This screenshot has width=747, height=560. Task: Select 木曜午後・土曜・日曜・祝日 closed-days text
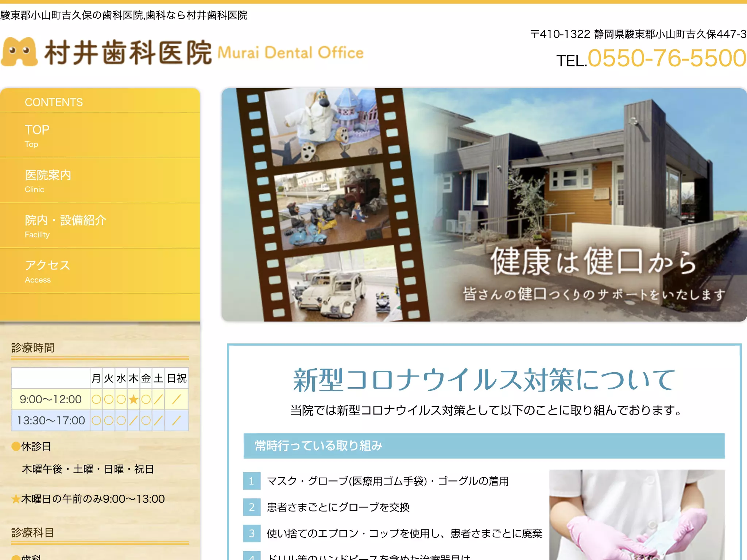[88, 469]
